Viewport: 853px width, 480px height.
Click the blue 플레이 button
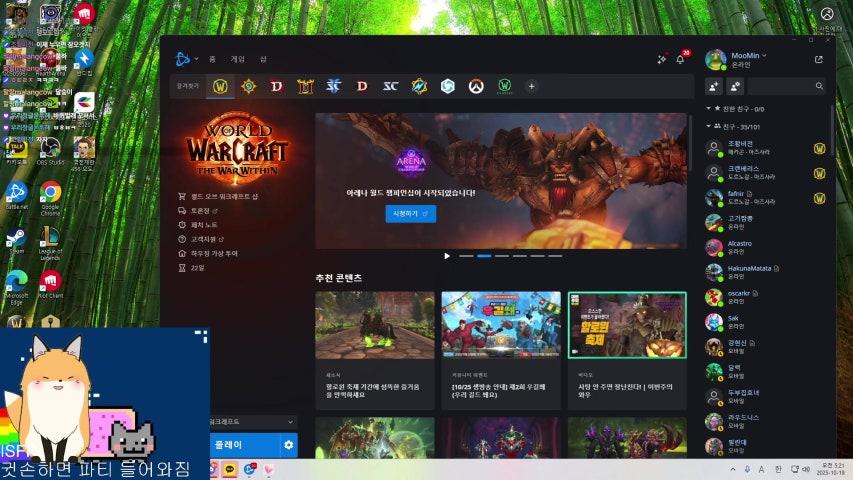245,445
